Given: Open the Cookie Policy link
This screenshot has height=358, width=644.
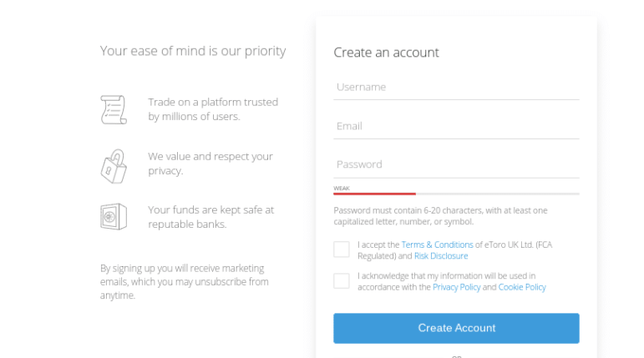Looking at the screenshot, I should pyautogui.click(x=522, y=287).
